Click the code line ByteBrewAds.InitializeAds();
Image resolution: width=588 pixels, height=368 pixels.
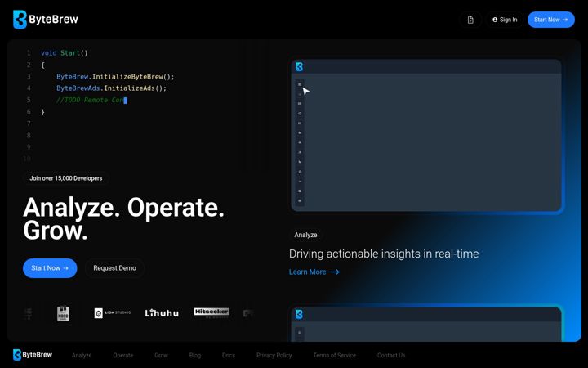coord(111,88)
